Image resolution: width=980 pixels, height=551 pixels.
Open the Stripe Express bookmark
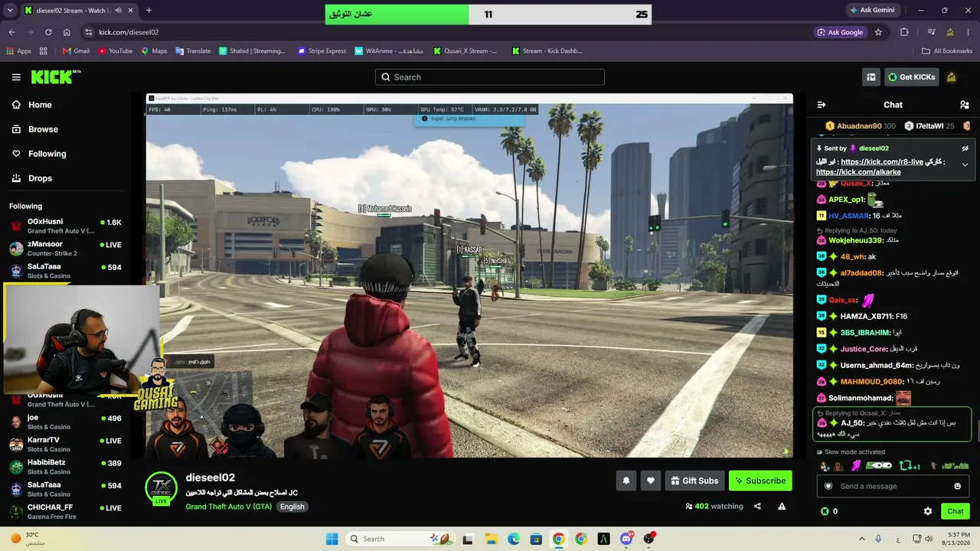pos(322,51)
